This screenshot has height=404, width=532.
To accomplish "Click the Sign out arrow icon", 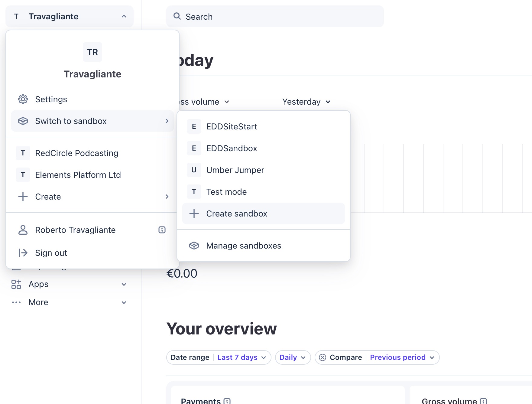I will 23,253.
